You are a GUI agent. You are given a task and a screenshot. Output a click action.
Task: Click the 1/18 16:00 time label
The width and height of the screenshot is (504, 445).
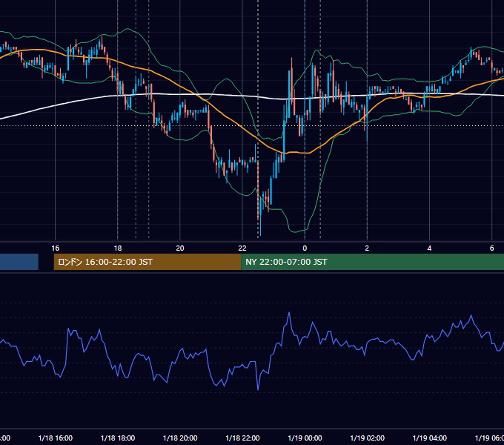pyautogui.click(x=56, y=438)
